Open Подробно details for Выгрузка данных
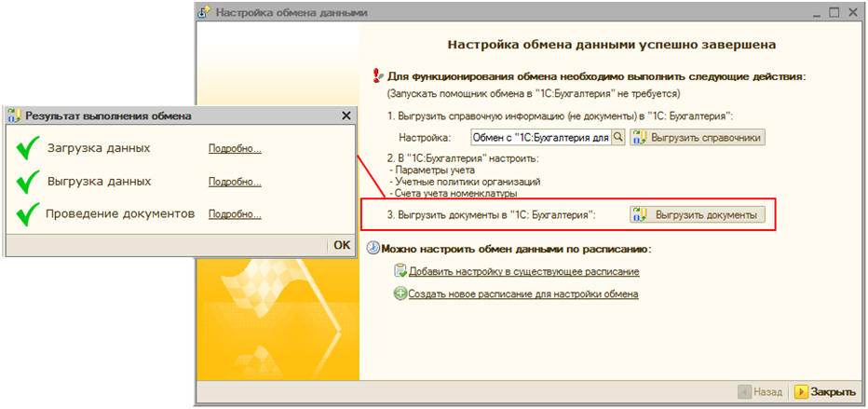Image resolution: width=868 pixels, height=409 pixels. [235, 182]
